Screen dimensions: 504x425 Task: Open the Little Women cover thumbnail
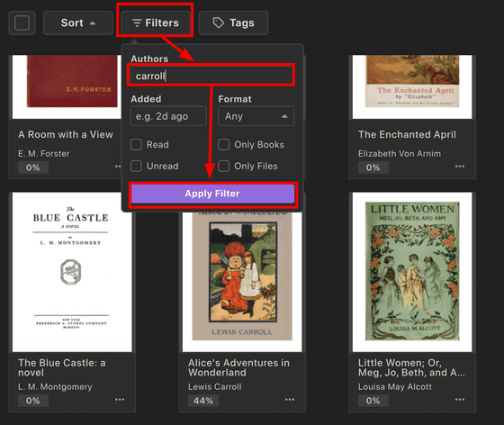[412, 272]
